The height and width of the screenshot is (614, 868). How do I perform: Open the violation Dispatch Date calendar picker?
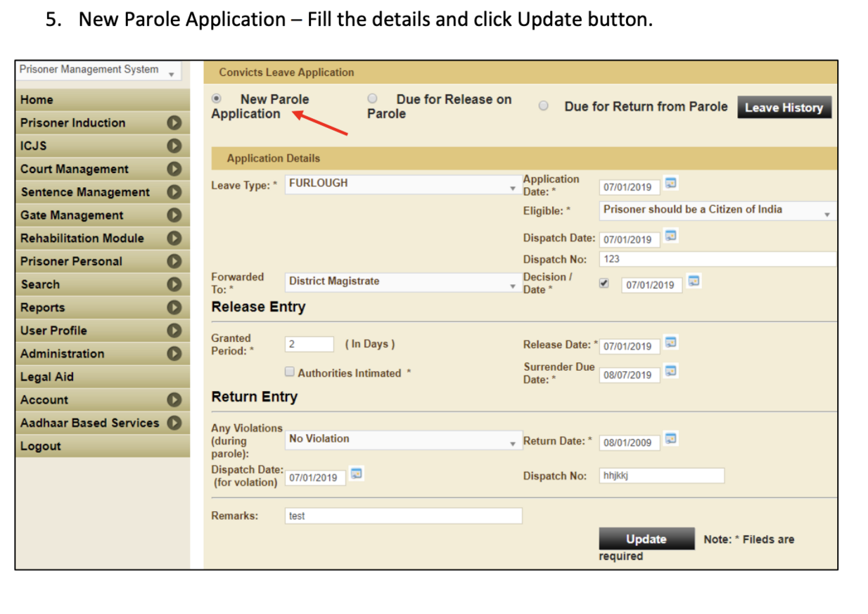(356, 474)
